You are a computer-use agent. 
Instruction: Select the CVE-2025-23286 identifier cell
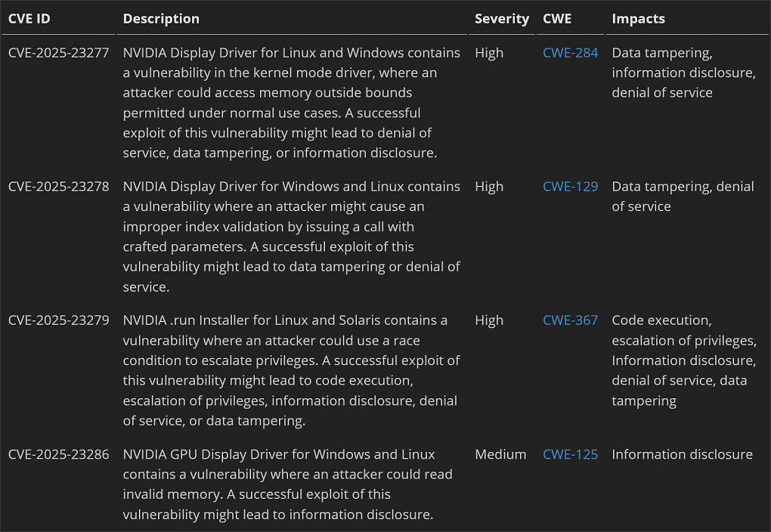(x=58, y=454)
